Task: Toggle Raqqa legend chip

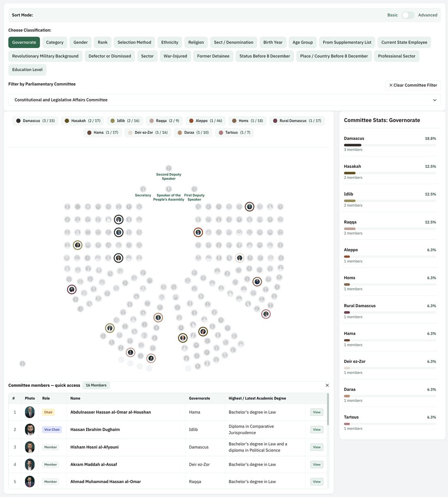Action: 164,121
